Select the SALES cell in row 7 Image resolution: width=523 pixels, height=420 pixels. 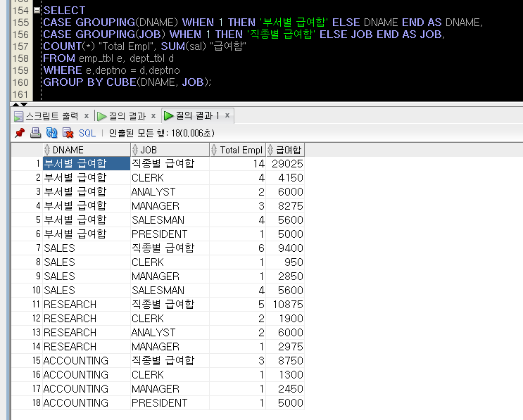point(87,248)
